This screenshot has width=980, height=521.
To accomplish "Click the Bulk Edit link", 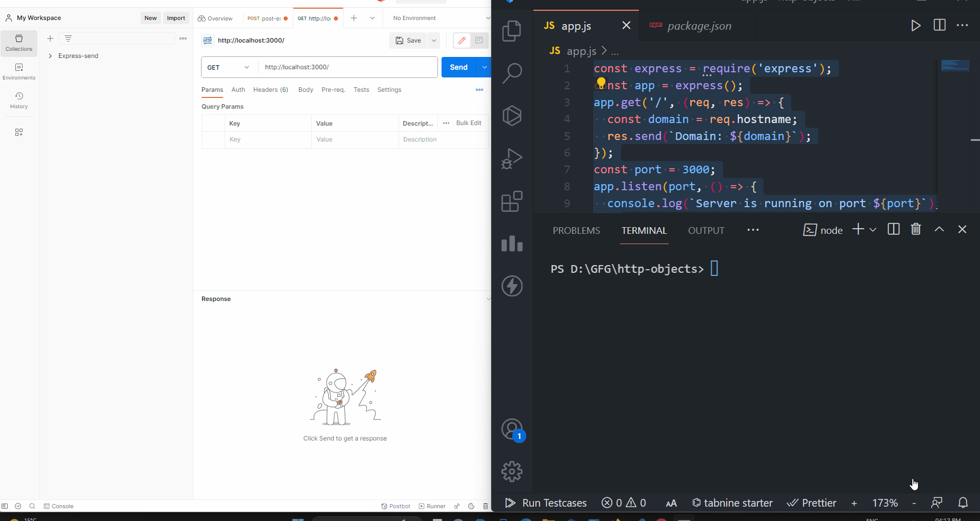I will click(469, 123).
